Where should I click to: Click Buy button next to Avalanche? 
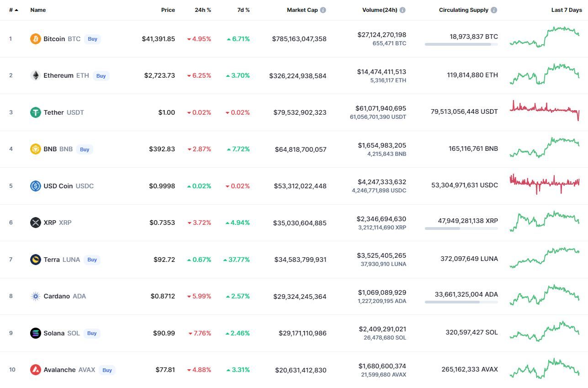(x=107, y=370)
